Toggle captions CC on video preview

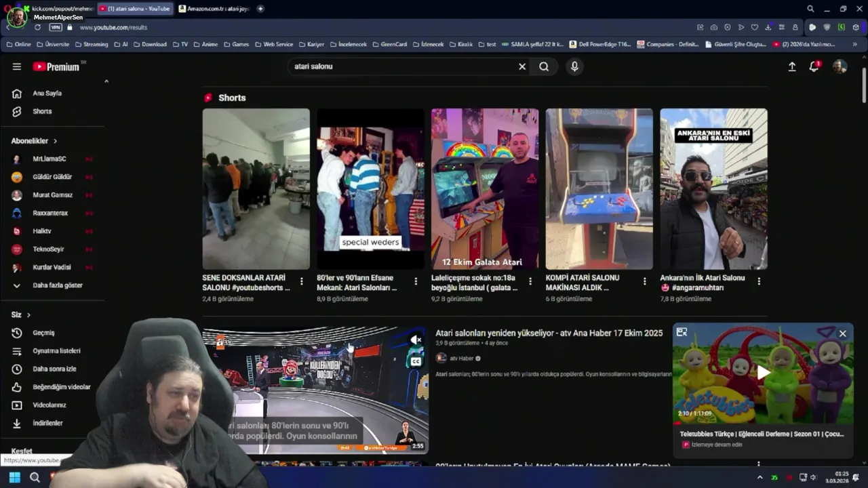coord(416,361)
